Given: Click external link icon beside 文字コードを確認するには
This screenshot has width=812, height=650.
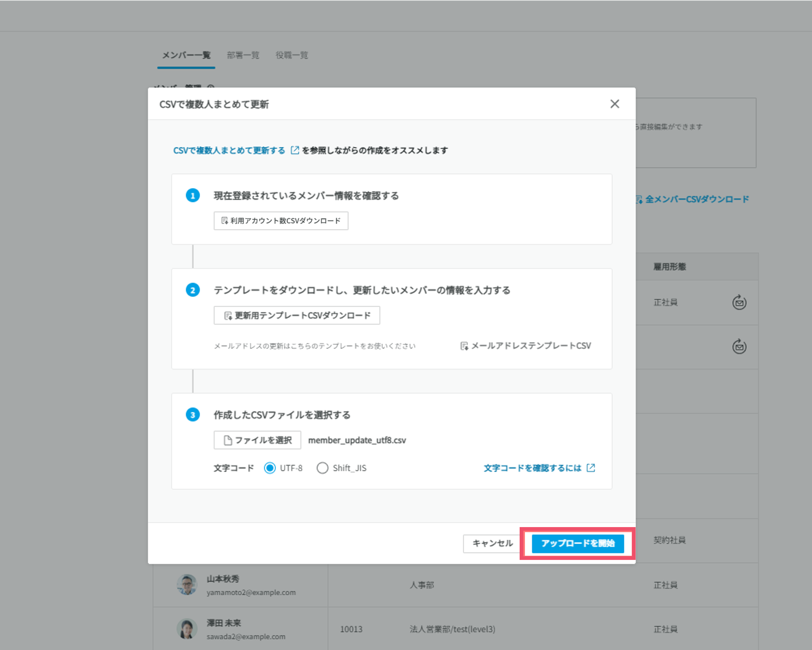Looking at the screenshot, I should (x=591, y=468).
